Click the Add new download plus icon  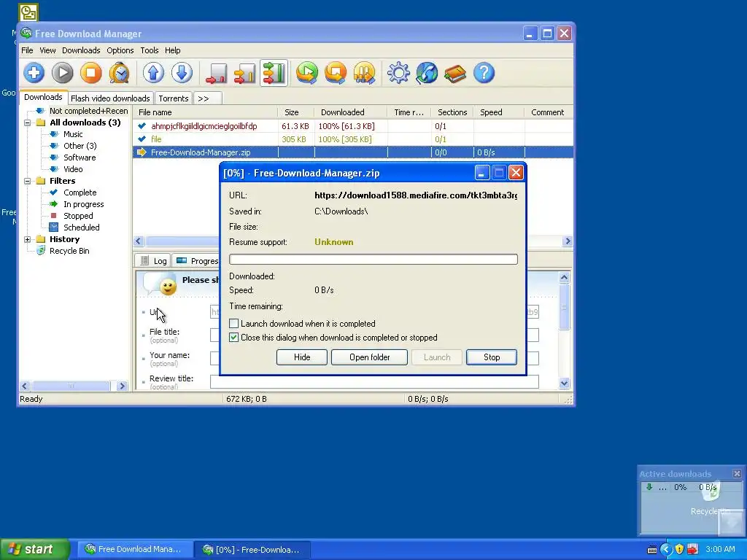[x=34, y=73]
